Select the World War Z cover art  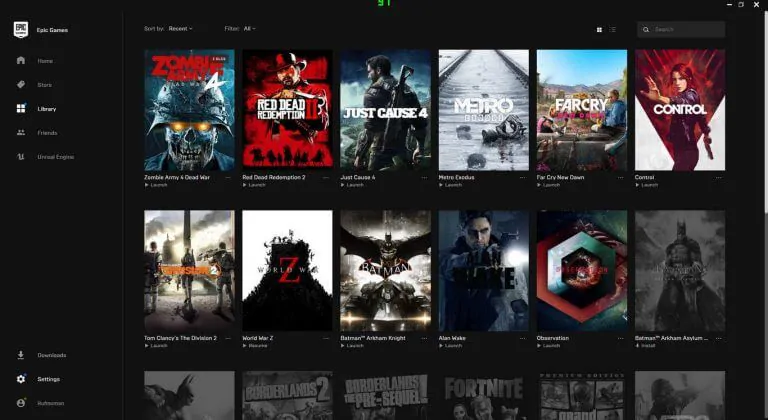288,271
